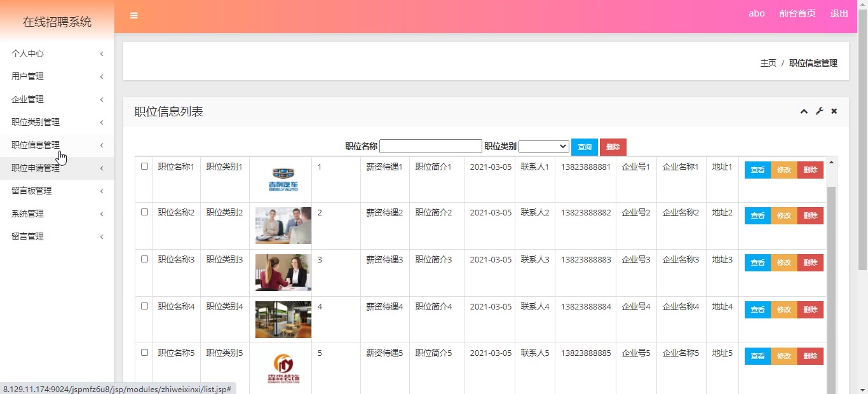Focus the 职位名称 search input field
Viewport: 868px width, 394px height.
click(430, 146)
